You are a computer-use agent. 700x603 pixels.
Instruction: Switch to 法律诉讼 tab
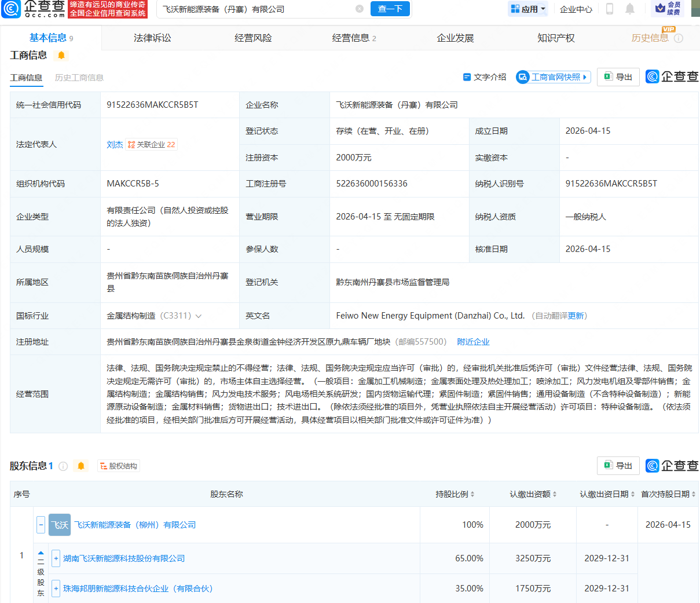point(152,38)
